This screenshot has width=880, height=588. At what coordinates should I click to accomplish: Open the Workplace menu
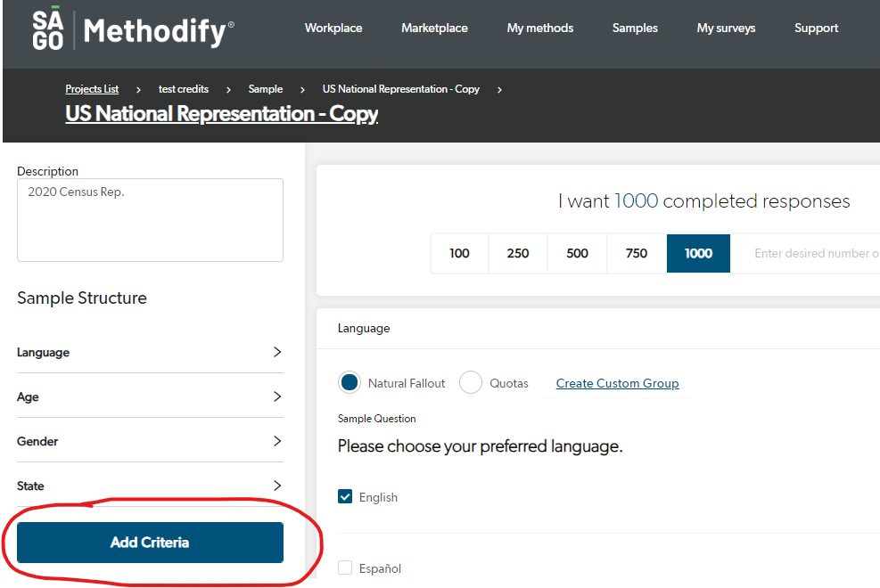tap(333, 29)
